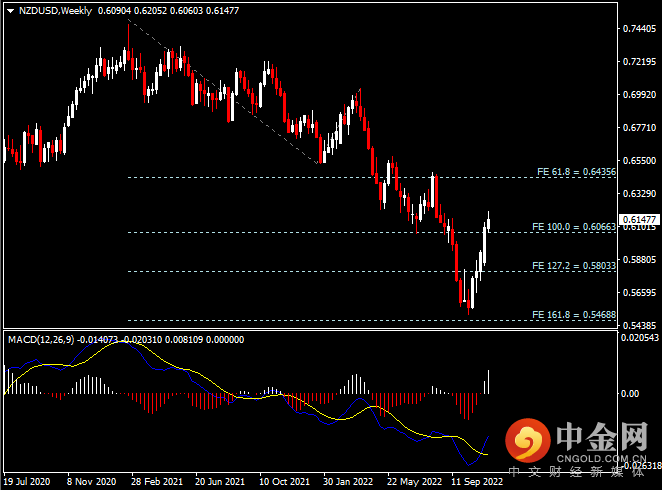The height and width of the screenshot is (490, 662).
Task: Select the FE 161.8 = 0.54688 level
Action: click(574, 315)
